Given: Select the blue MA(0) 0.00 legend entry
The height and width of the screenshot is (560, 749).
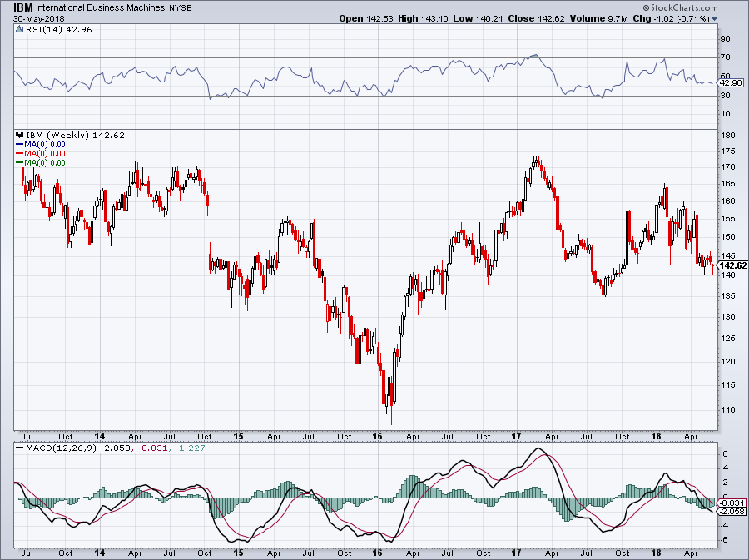Looking at the screenshot, I should [x=41, y=144].
